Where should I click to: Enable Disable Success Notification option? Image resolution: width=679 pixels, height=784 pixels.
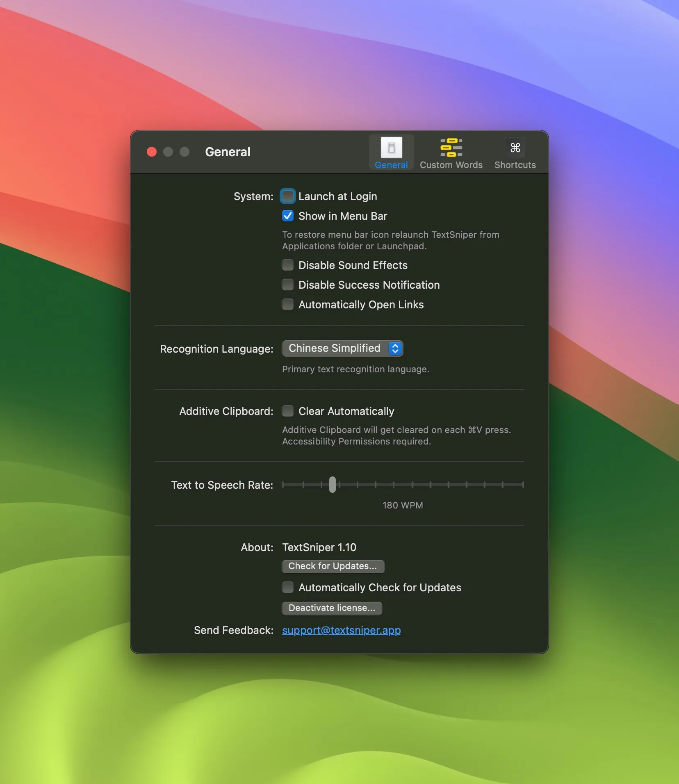tap(288, 285)
